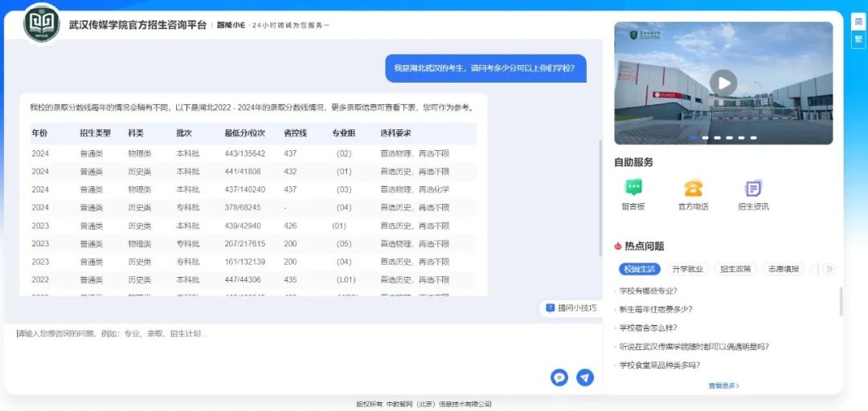
Task: Open the 招生资讯 admissions news icon
Action: [753, 189]
